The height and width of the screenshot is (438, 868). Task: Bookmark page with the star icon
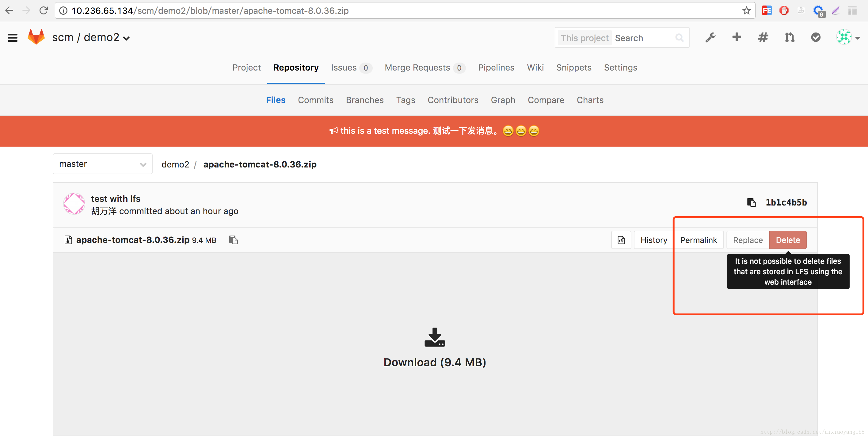746,11
